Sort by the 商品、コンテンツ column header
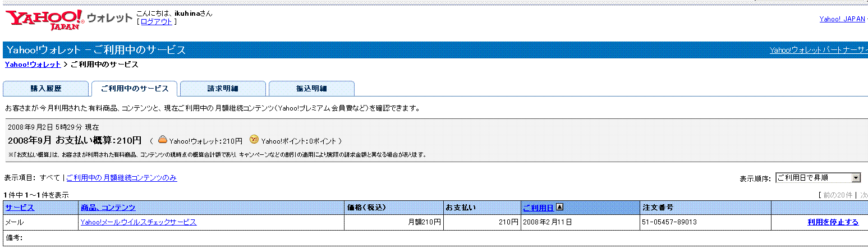This screenshot has width=868, height=248. (x=108, y=208)
